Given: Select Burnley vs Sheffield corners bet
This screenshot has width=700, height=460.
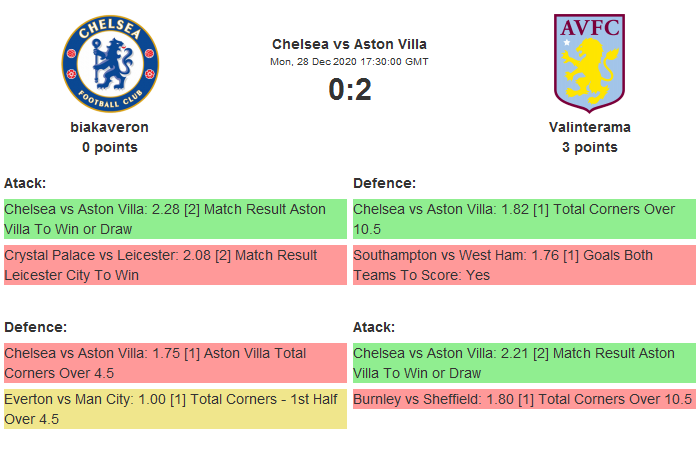Looking at the screenshot, I should pyautogui.click(x=523, y=399).
